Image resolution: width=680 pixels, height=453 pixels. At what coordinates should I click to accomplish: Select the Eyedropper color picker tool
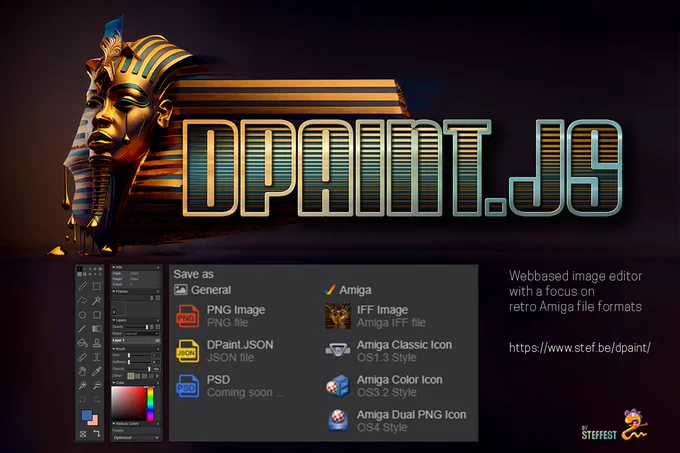97,372
